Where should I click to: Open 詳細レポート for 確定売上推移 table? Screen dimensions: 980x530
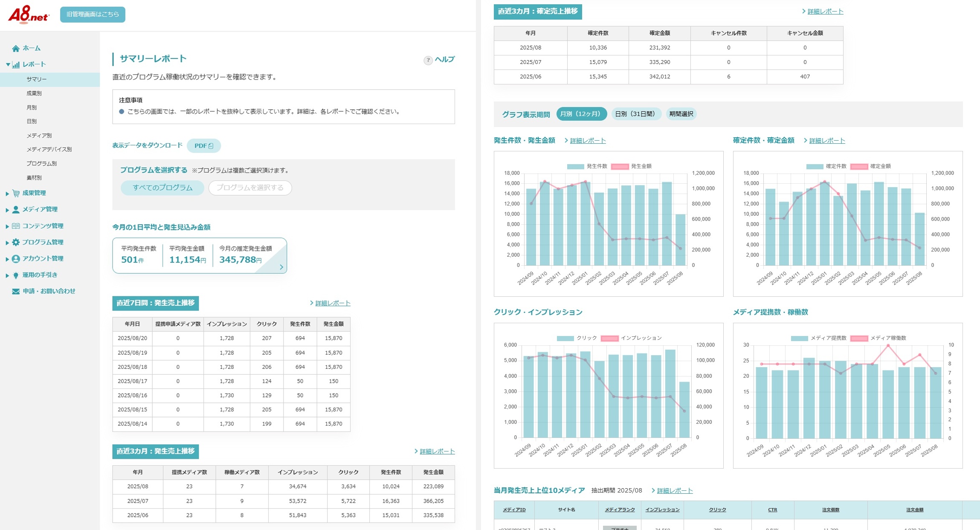[825, 12]
